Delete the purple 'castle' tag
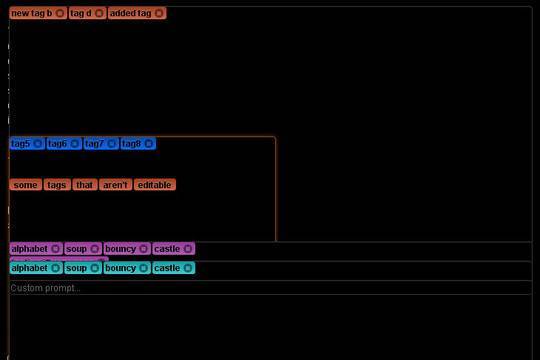The height and width of the screenshot is (360, 540). click(188, 248)
